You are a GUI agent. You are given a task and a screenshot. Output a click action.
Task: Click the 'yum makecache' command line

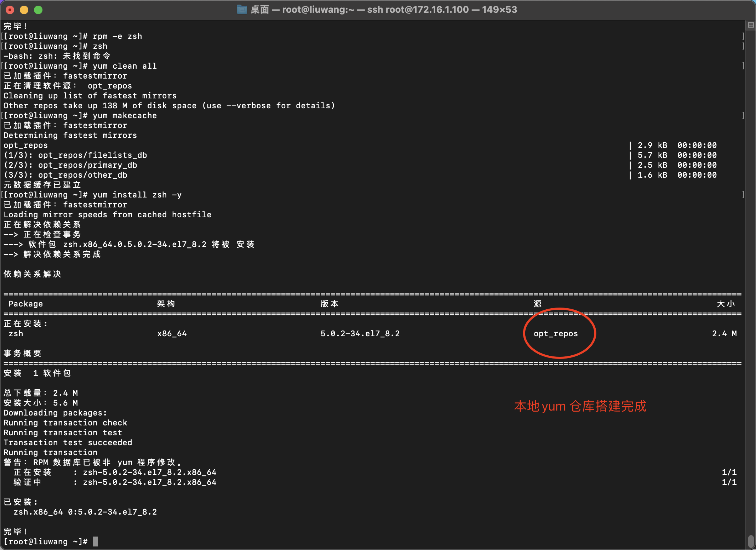click(125, 116)
